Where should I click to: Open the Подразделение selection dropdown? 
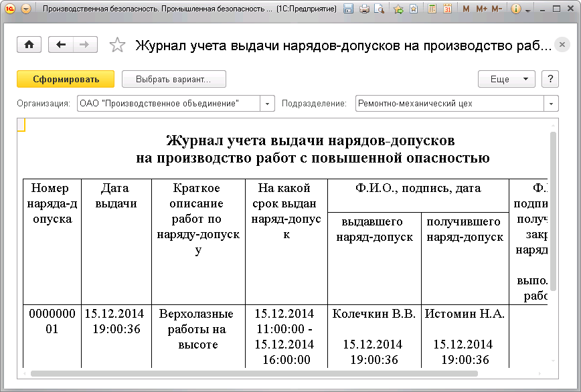pyautogui.click(x=551, y=104)
